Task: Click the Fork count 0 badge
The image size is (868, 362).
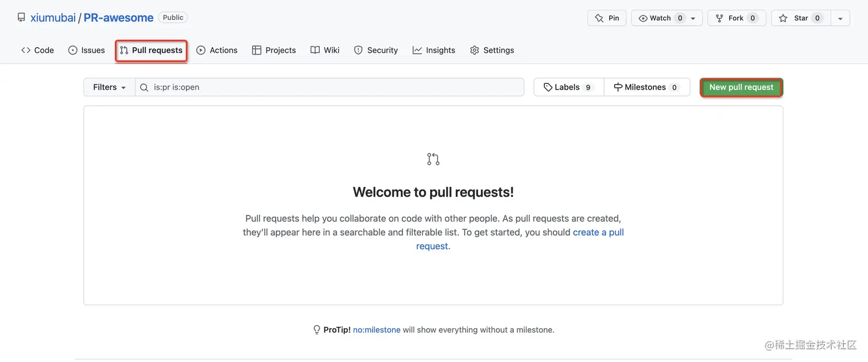Action: [753, 18]
